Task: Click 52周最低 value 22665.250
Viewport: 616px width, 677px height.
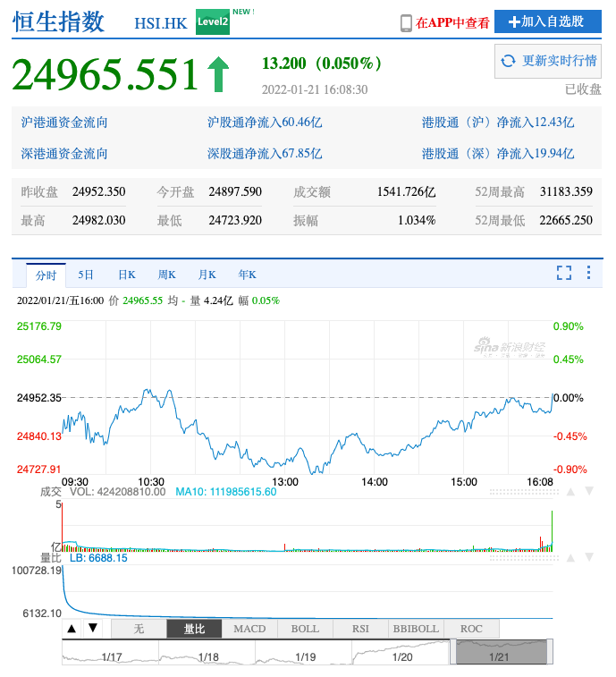Action: pos(566,221)
